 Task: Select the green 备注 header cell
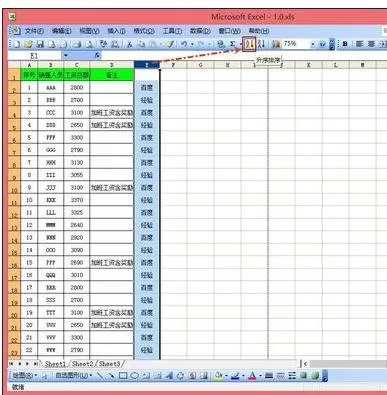point(112,75)
